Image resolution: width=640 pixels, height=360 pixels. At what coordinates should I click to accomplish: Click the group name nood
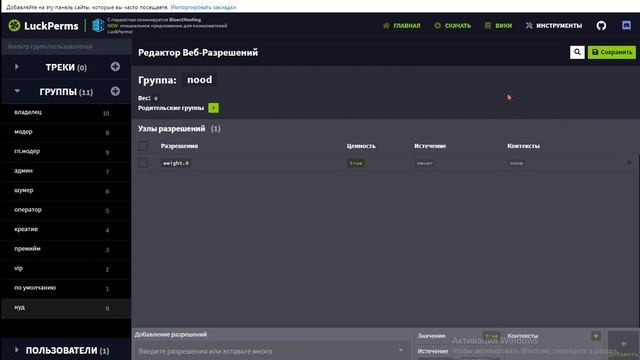pos(200,80)
